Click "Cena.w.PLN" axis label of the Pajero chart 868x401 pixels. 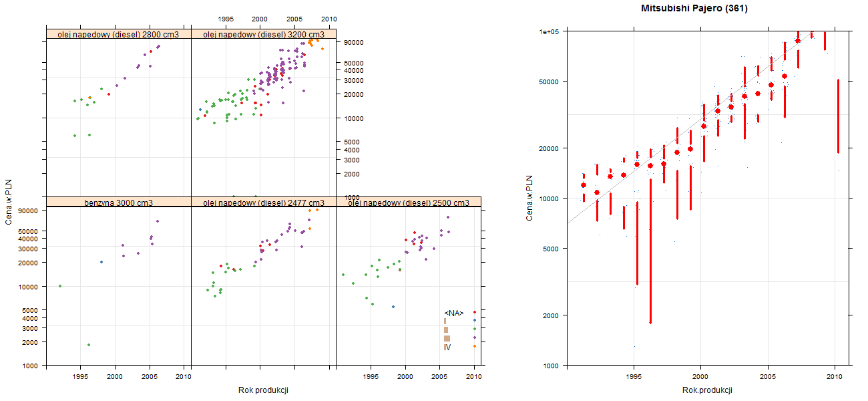tap(529, 198)
